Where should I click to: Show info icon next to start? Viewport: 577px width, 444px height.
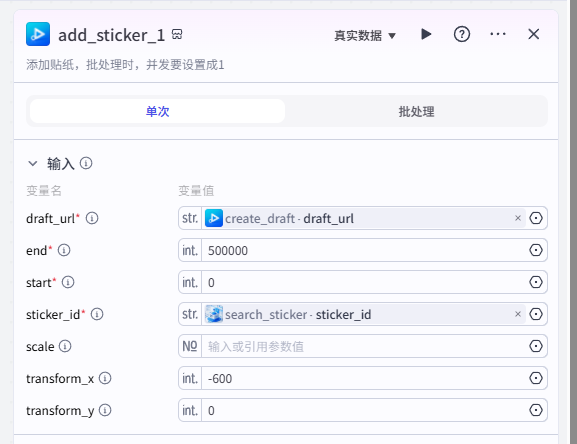tap(68, 282)
